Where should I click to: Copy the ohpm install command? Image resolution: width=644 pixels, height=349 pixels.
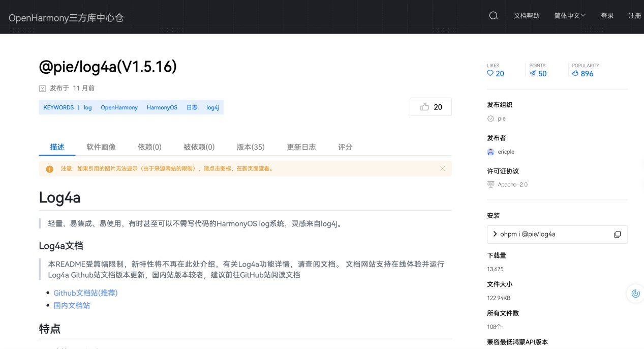pos(617,235)
